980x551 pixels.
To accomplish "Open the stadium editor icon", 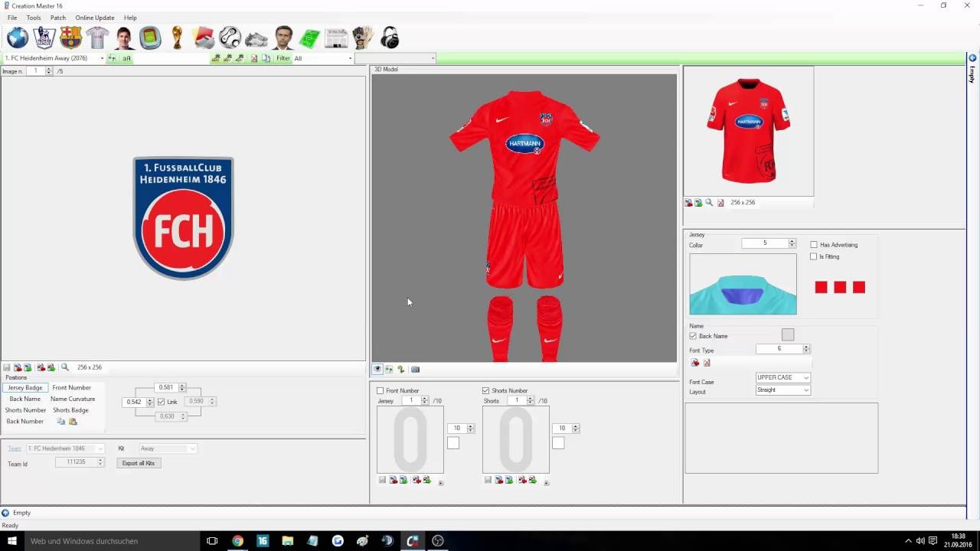I will (150, 37).
